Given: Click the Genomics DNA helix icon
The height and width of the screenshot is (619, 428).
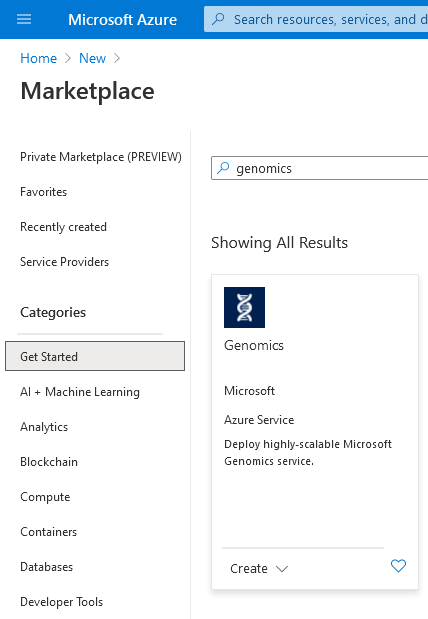Looking at the screenshot, I should click(x=244, y=307).
